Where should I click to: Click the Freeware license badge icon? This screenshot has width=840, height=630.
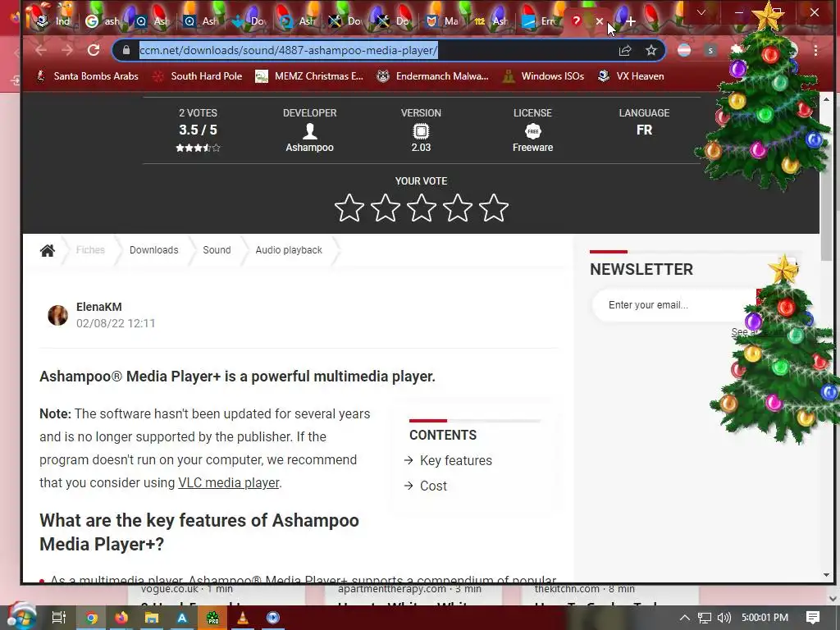click(x=532, y=131)
